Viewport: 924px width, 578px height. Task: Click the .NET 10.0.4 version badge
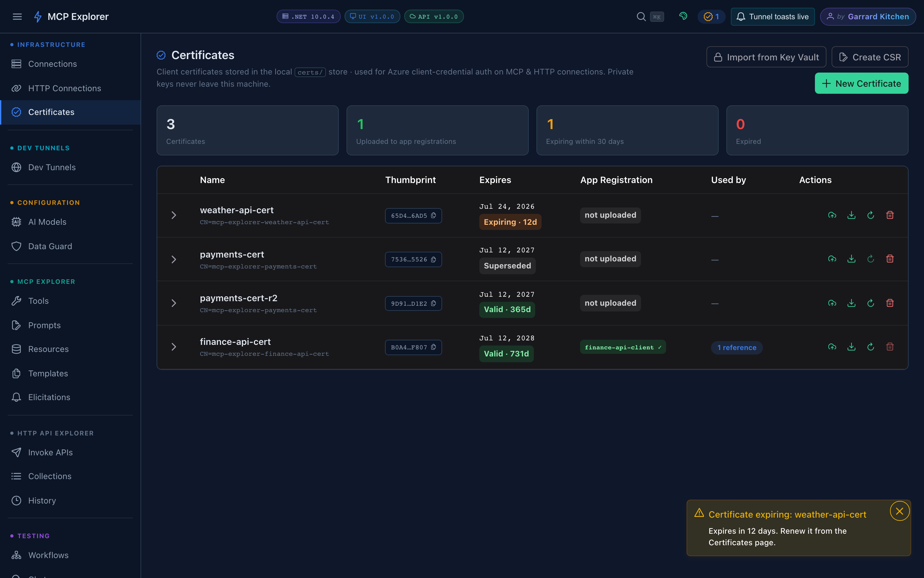308,16
